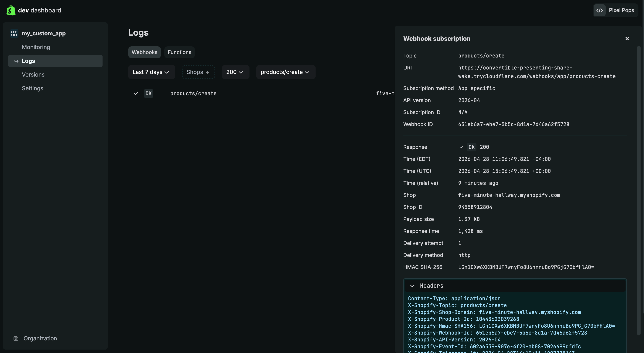Click the Shop value five-minute-hallway.myshopify.com

click(509, 195)
